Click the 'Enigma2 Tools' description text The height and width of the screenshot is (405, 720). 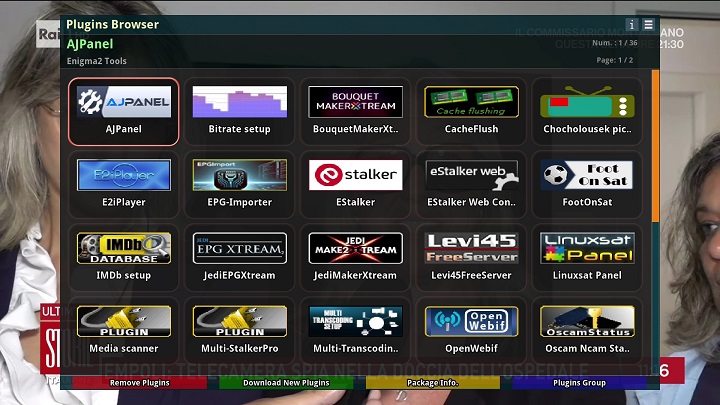[x=96, y=61]
